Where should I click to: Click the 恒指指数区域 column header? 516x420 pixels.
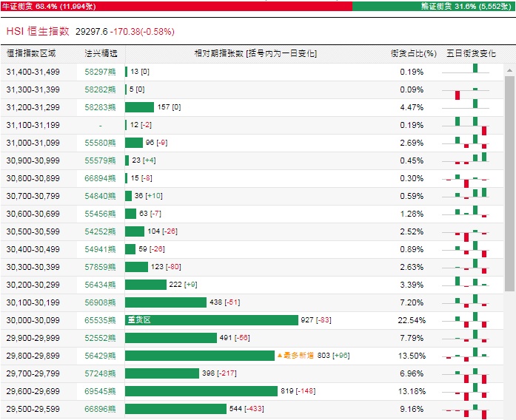tap(31, 53)
